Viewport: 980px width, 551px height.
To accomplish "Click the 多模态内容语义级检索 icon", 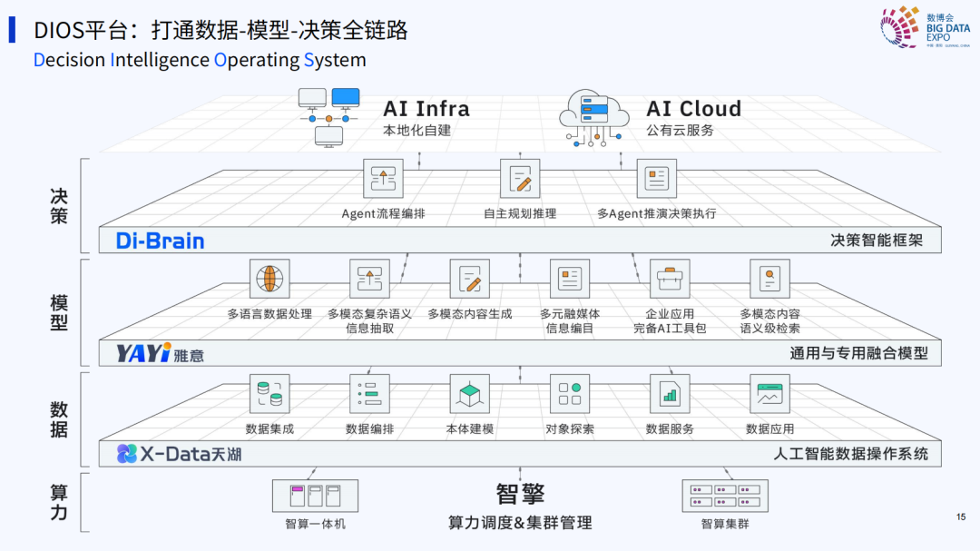I will tap(769, 279).
